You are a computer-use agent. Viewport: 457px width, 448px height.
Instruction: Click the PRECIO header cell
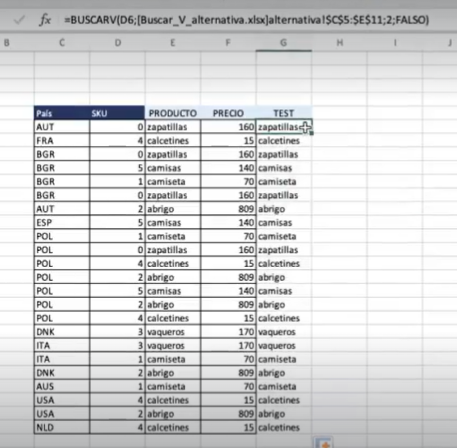point(228,113)
